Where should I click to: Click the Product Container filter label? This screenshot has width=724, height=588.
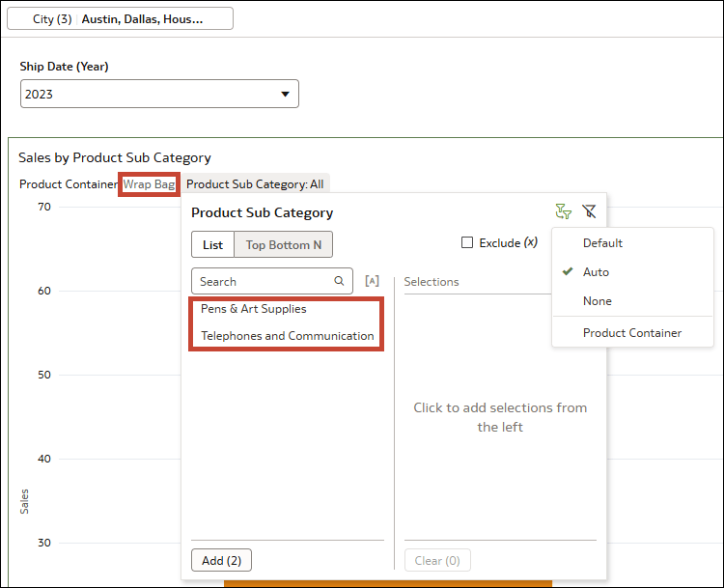click(69, 184)
